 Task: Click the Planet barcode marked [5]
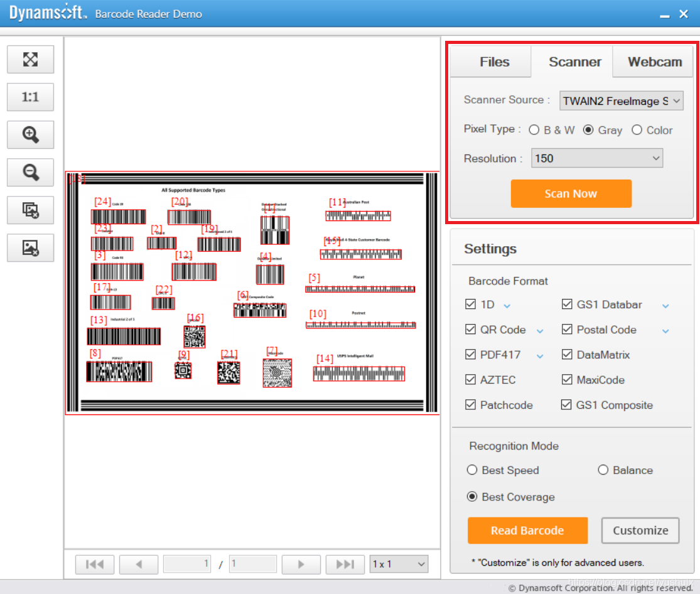pyautogui.click(x=360, y=289)
